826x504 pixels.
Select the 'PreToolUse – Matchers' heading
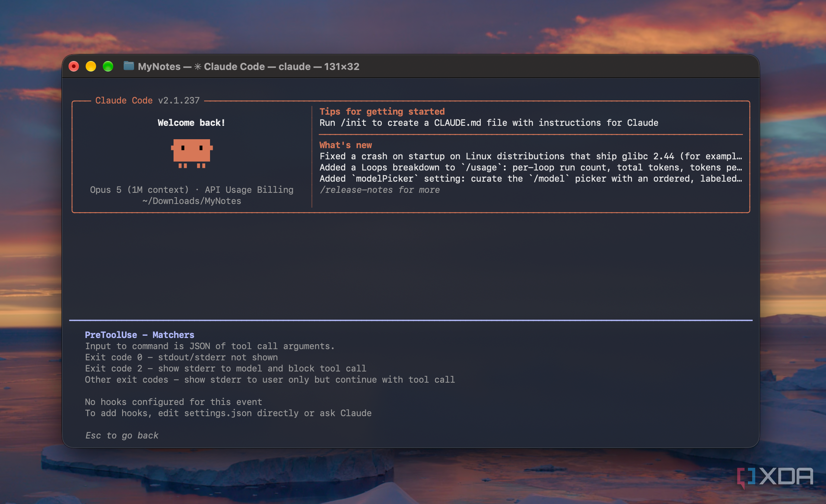[140, 335]
